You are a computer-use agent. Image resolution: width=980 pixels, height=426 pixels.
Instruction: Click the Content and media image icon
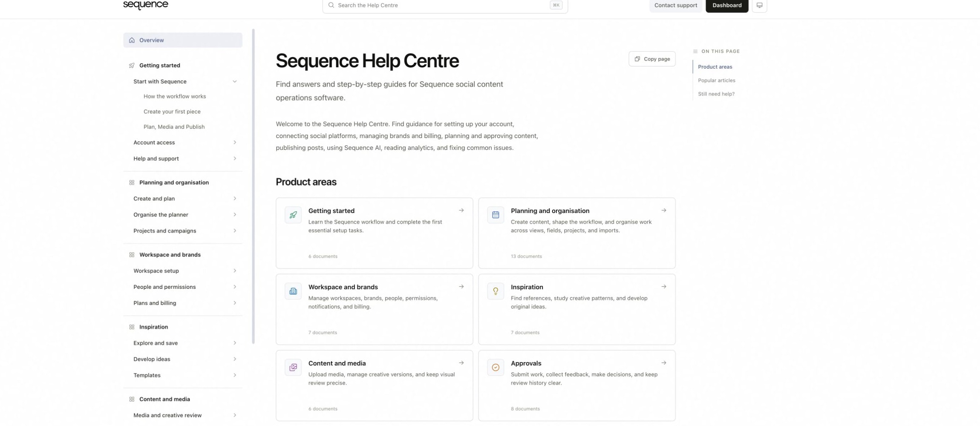(x=293, y=367)
